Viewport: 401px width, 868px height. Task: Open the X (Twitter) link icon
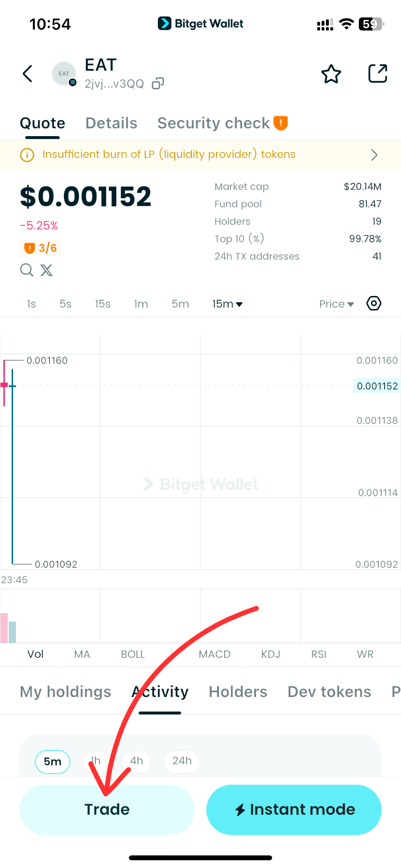coord(46,270)
